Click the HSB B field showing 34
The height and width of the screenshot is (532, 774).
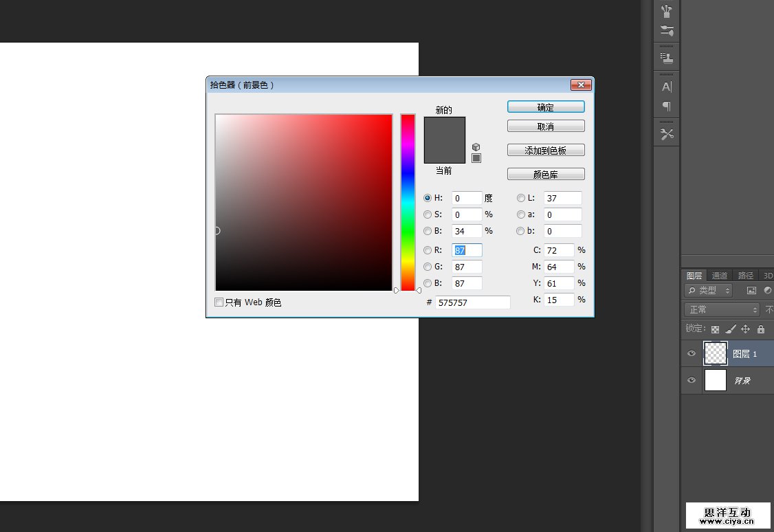click(467, 231)
